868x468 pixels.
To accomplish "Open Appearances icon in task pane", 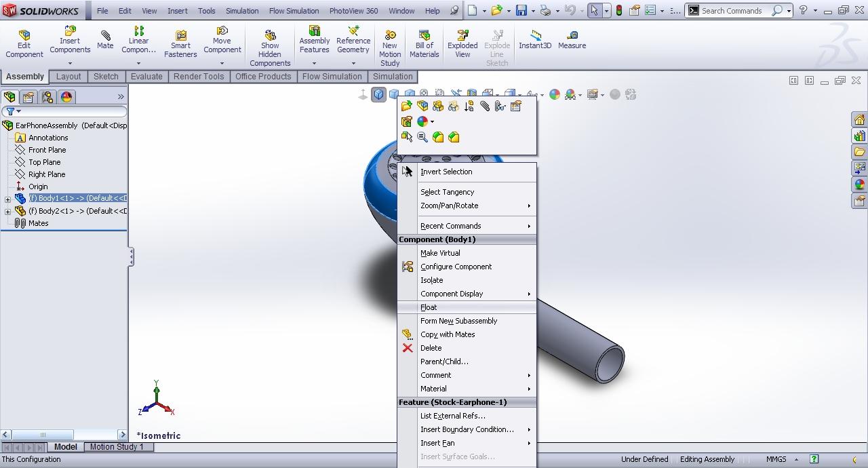I will [860, 184].
